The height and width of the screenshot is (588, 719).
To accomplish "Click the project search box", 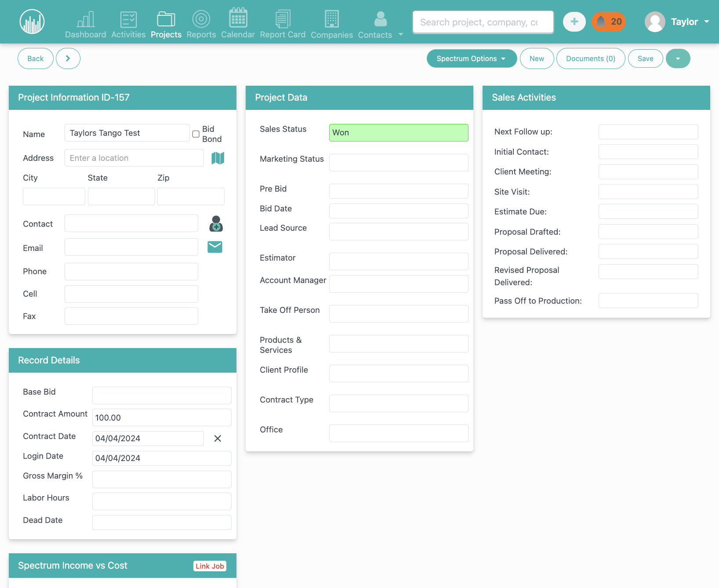I will 483,22.
